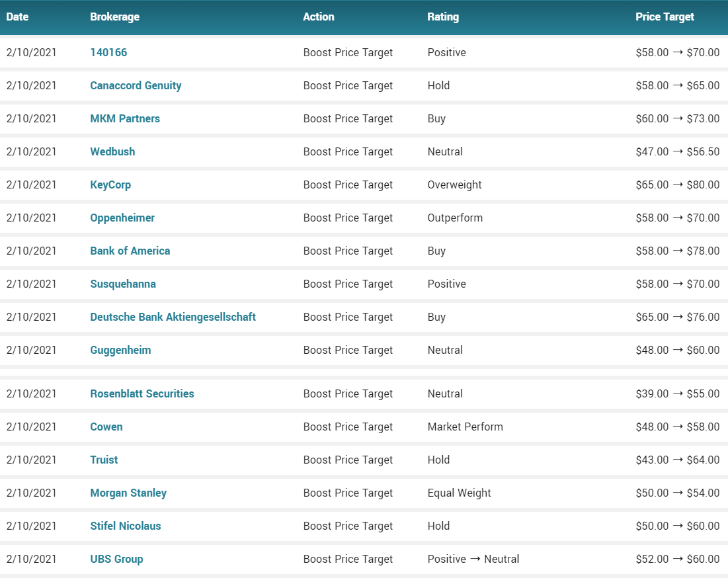Open Deutsche Bank Aktiengesellschaft link

[173, 317]
